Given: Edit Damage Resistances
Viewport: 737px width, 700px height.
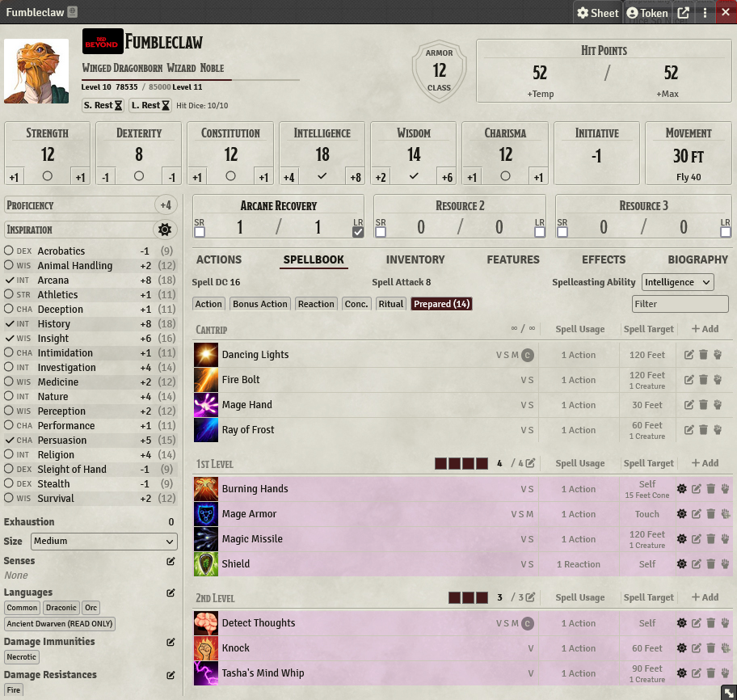Looking at the screenshot, I should [x=171, y=675].
